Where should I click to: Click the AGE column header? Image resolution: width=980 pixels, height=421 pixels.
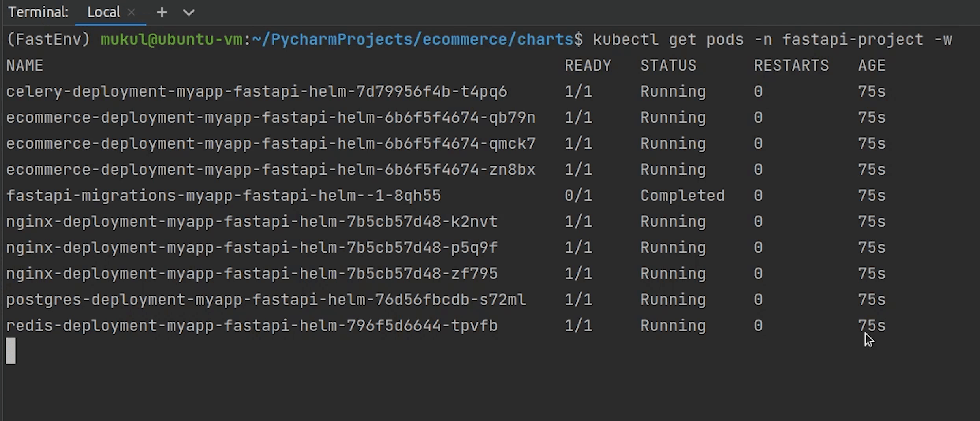point(872,65)
